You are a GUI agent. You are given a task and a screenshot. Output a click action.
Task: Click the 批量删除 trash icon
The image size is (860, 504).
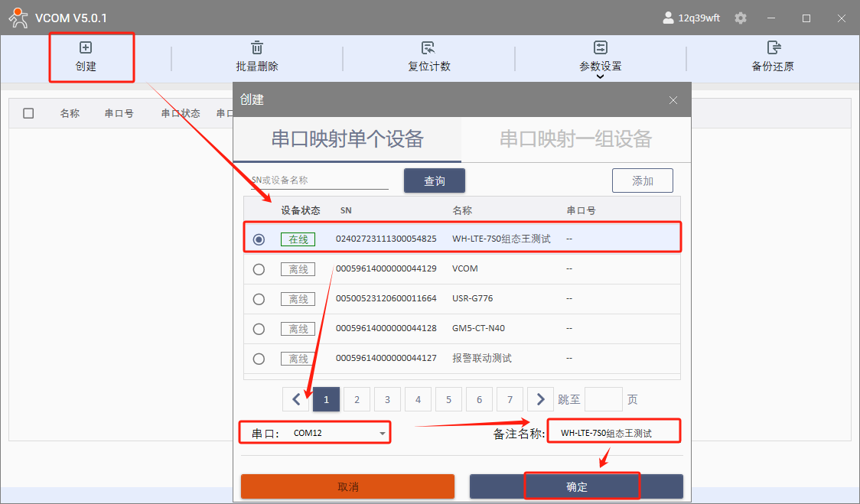257,48
